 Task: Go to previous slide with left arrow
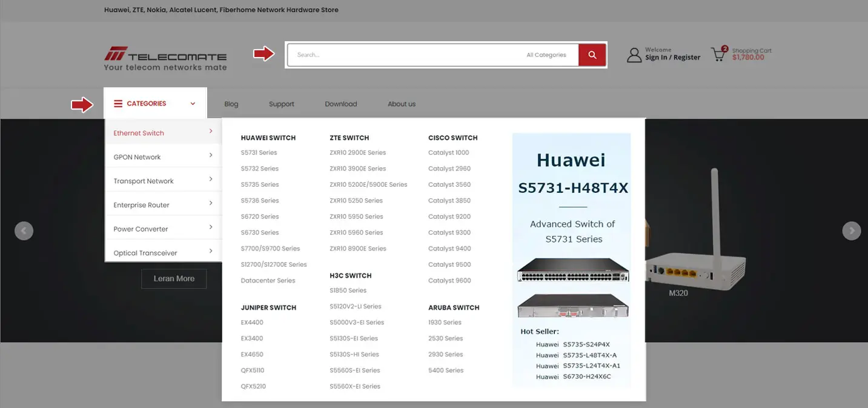[x=24, y=231]
